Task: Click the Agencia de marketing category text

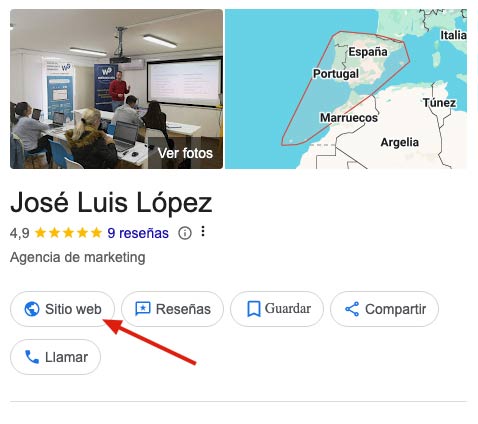Action: point(78,257)
